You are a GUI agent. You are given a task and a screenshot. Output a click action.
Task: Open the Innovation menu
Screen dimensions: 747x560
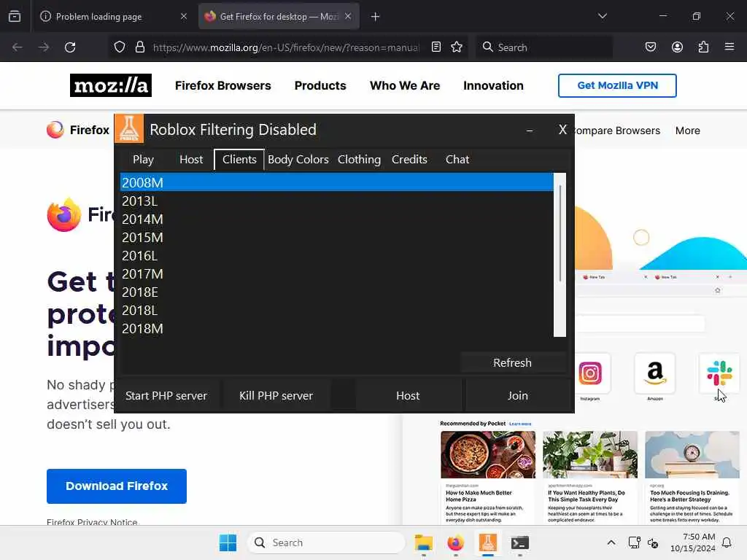493,86
